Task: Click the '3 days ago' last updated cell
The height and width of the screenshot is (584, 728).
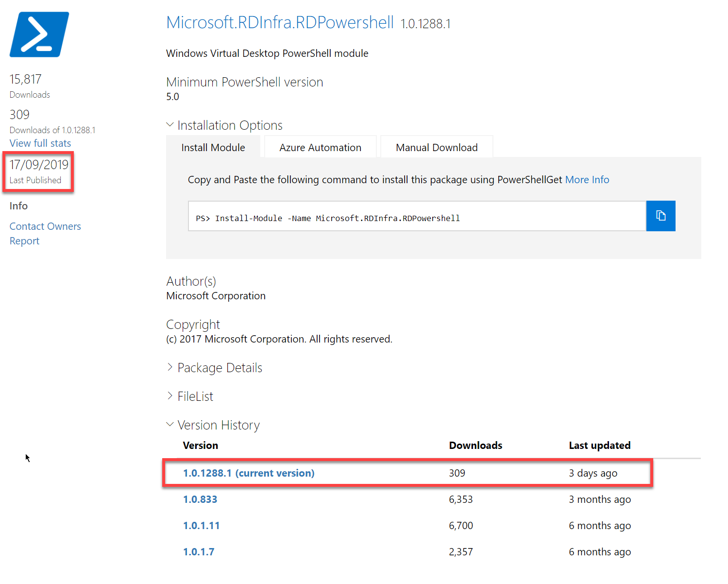Action: coord(593,473)
